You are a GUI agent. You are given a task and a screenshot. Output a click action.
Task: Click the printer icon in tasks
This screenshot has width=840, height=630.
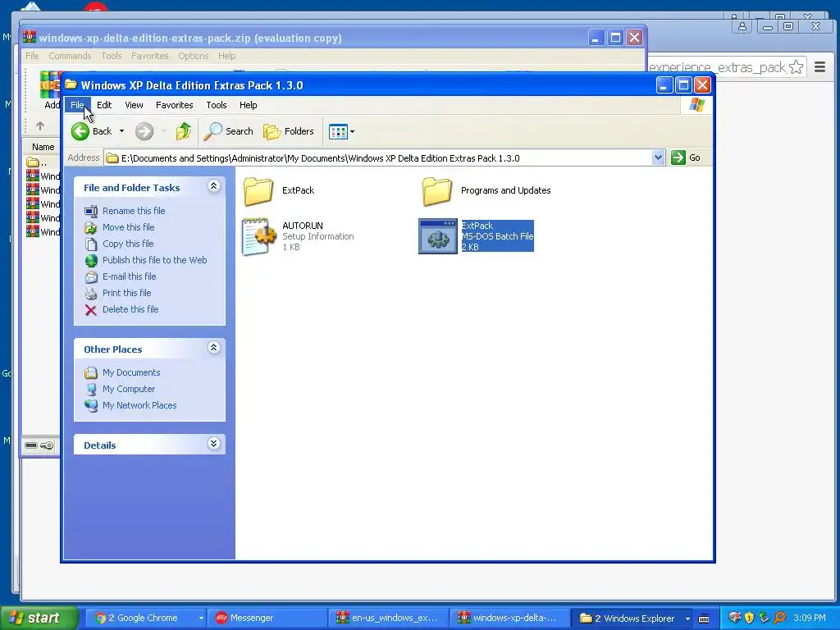pyautogui.click(x=91, y=294)
